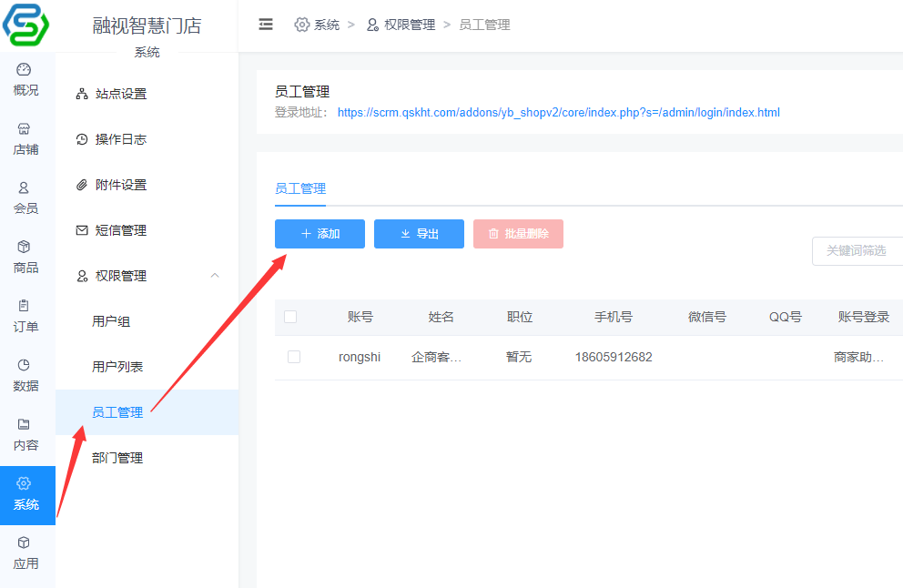Click the 融视智慧门店 title text
The width and height of the screenshot is (903, 588).
147,25
